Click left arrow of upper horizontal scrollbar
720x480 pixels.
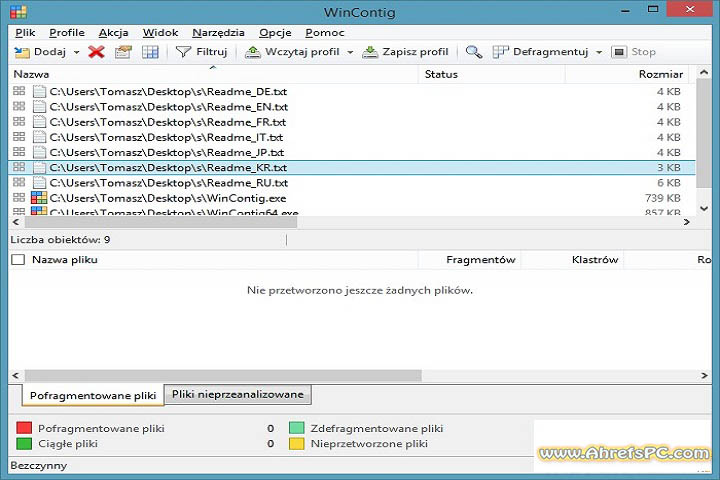tap(16, 222)
